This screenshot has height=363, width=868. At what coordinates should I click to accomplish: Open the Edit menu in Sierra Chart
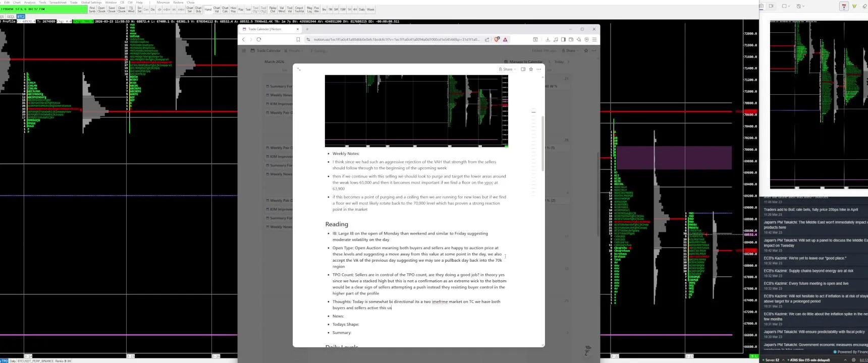[x=7, y=3]
